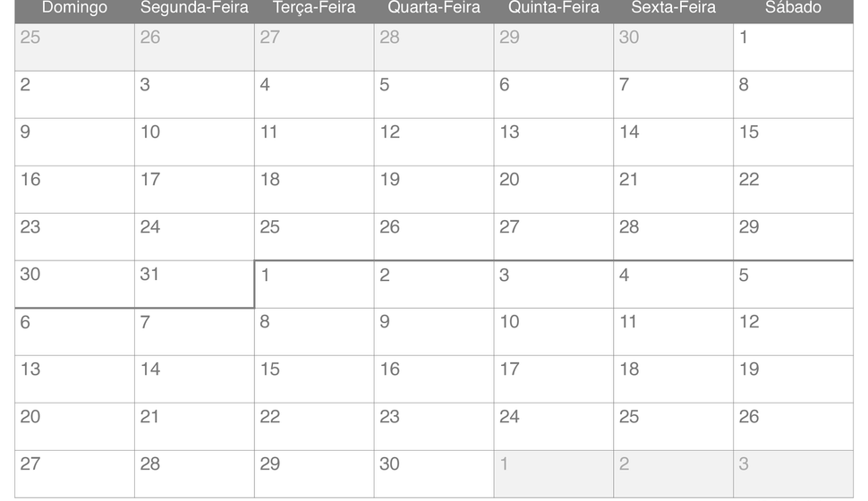Screen dimensions: 868x501
Task: Click day 16 under Quarta-Feira in second month
Action: [x=434, y=379]
